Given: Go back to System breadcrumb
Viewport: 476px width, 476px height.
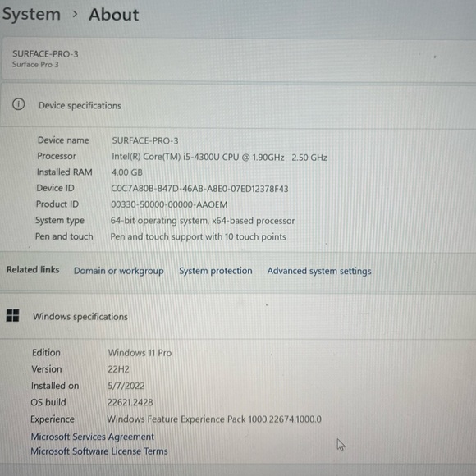Looking at the screenshot, I should [31, 14].
